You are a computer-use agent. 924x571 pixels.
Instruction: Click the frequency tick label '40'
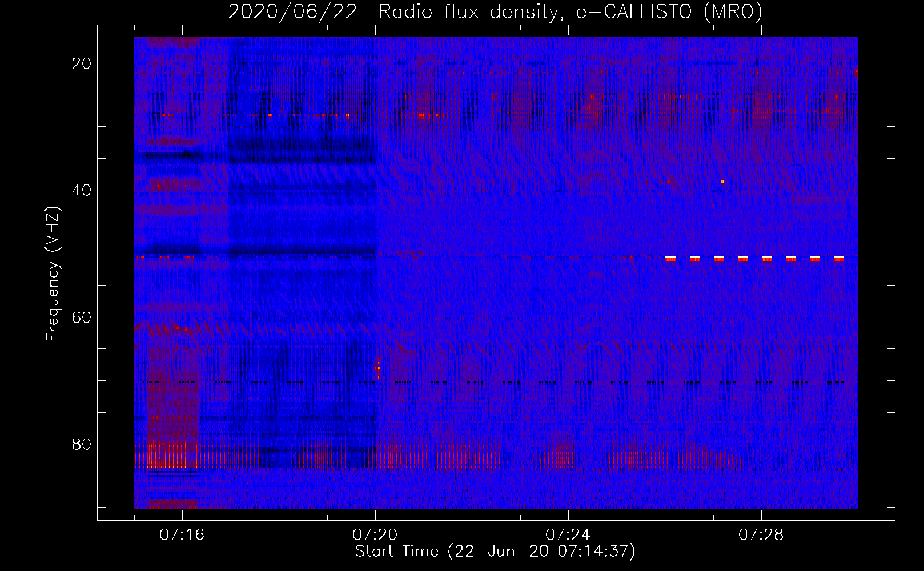82,190
